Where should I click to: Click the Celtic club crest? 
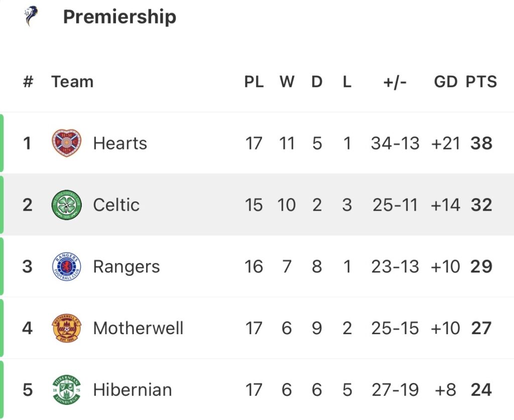click(66, 205)
